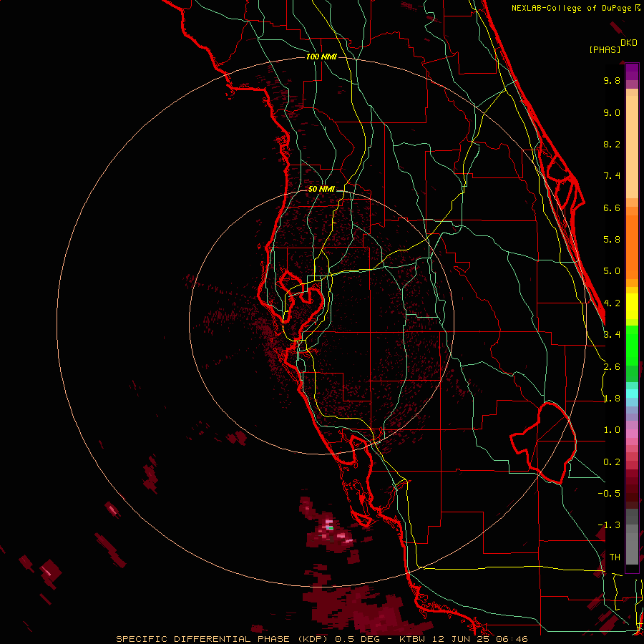
Task: Click the cyan band of the color scale
Action: (x=632, y=394)
